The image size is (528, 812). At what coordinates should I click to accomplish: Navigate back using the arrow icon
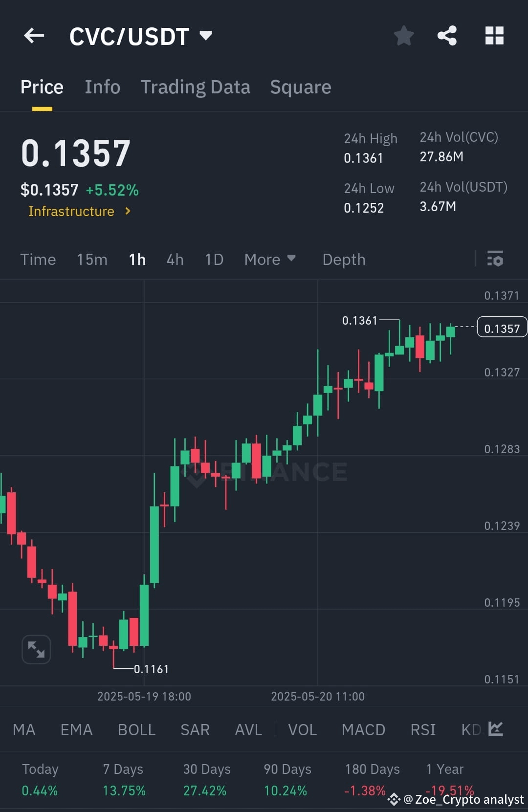(33, 36)
